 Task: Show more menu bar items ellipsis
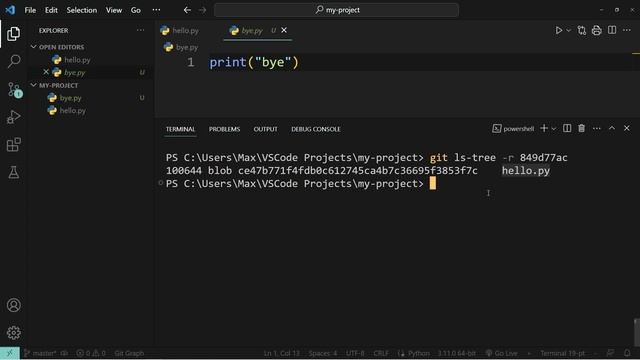tap(156, 10)
